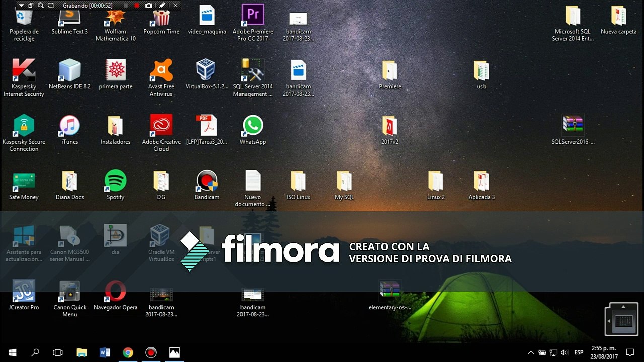This screenshot has width=644, height=362.
Task: Open File Explorer from the taskbar
Action: (x=82, y=352)
